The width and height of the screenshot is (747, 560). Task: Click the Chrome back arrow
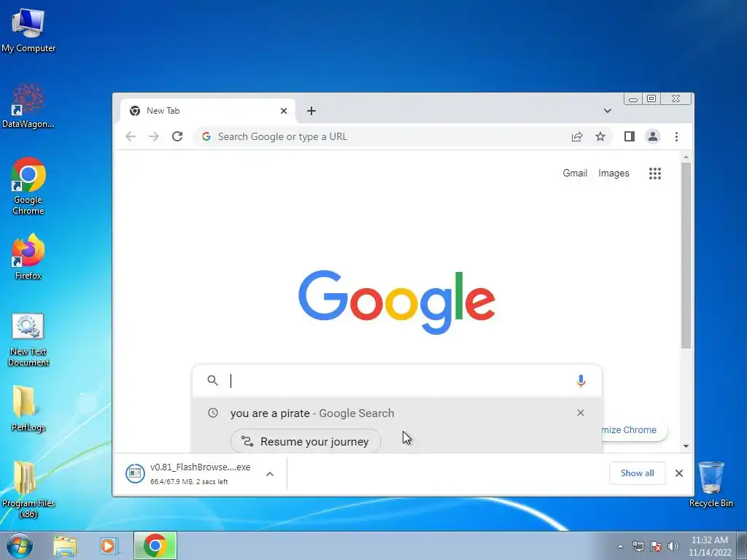pyautogui.click(x=131, y=136)
